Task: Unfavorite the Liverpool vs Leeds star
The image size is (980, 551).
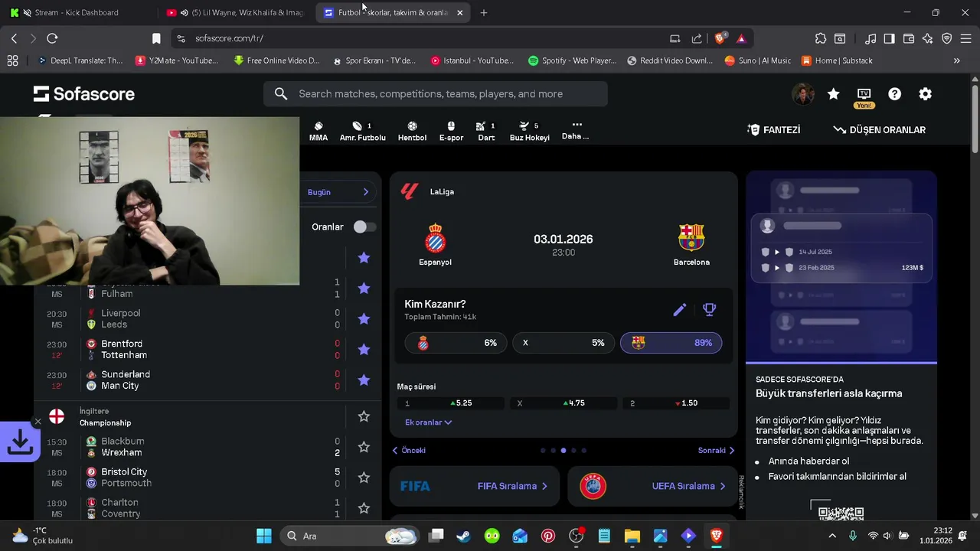Action: (364, 319)
